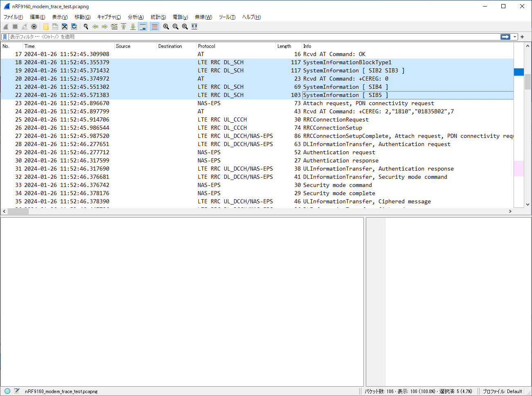Screen dimensions: 532x396
Task: Click the resize columns icon
Action: tap(194, 27)
